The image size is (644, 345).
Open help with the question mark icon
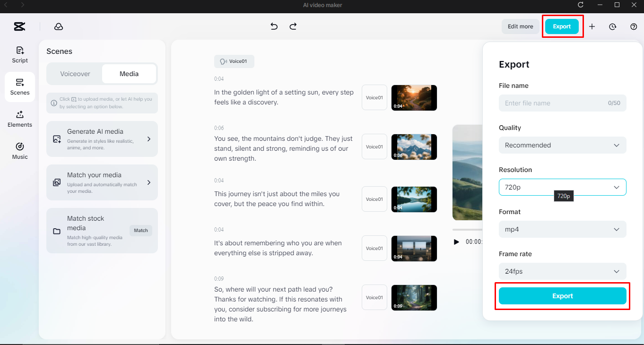pyautogui.click(x=634, y=27)
